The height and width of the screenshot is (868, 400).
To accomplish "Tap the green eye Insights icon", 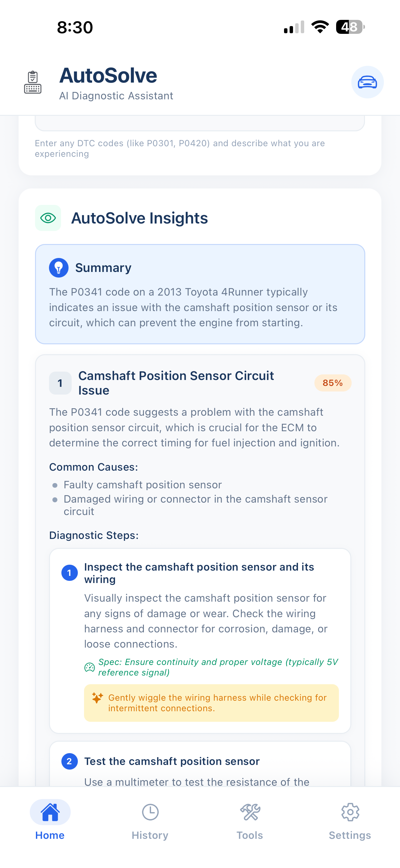I will pos(48,218).
